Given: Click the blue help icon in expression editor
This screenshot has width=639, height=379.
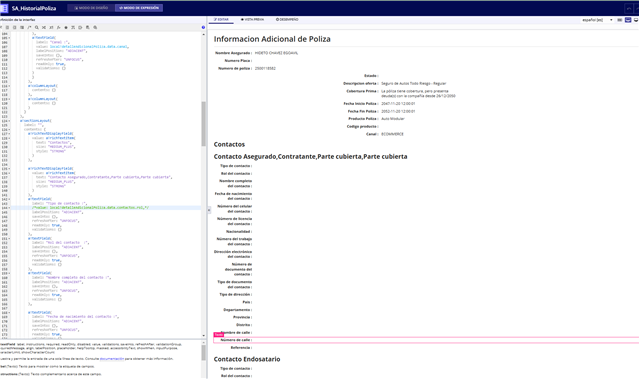Looking at the screenshot, I should coord(203,27).
